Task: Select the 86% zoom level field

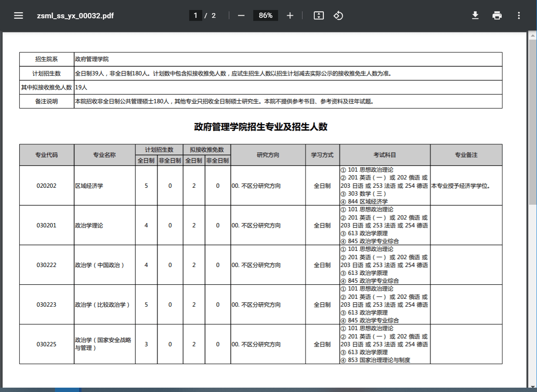Action: click(x=265, y=16)
